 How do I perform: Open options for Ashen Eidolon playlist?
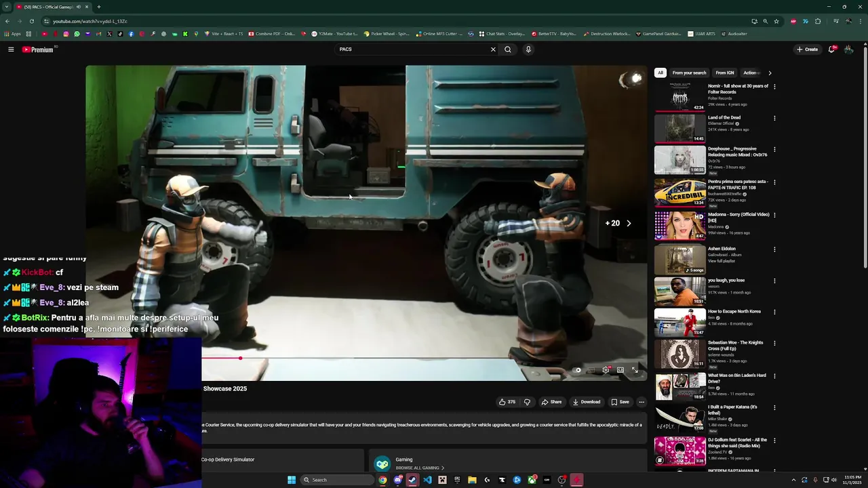coord(774,249)
